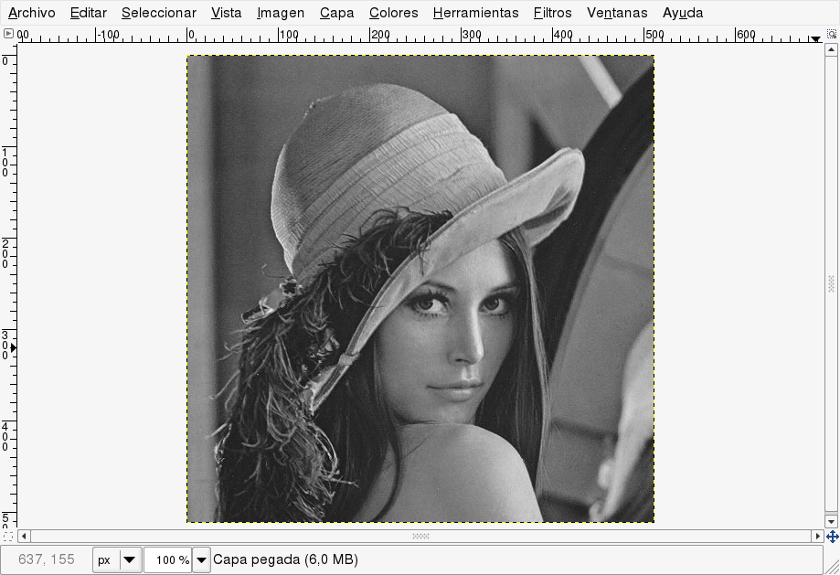Image resolution: width=840 pixels, height=575 pixels.
Task: Click the 'Capa pegada (6,0 MB)' status text
Action: 286,559
